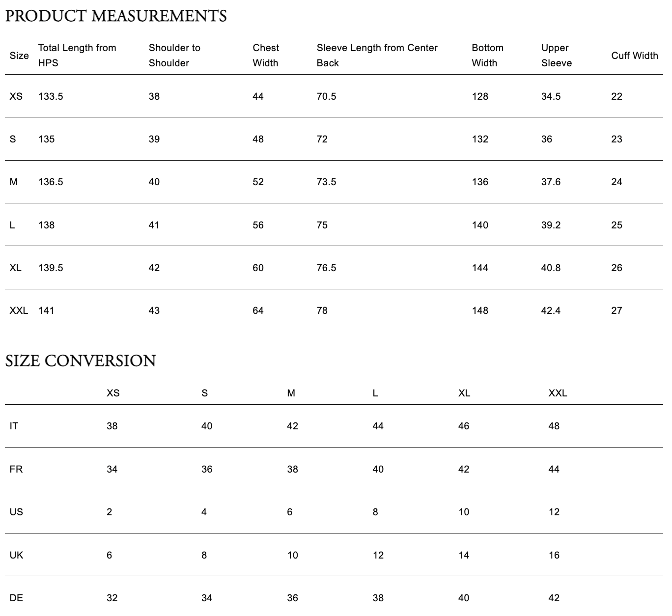Click the Shoulder to Shoulder column header

tap(174, 56)
